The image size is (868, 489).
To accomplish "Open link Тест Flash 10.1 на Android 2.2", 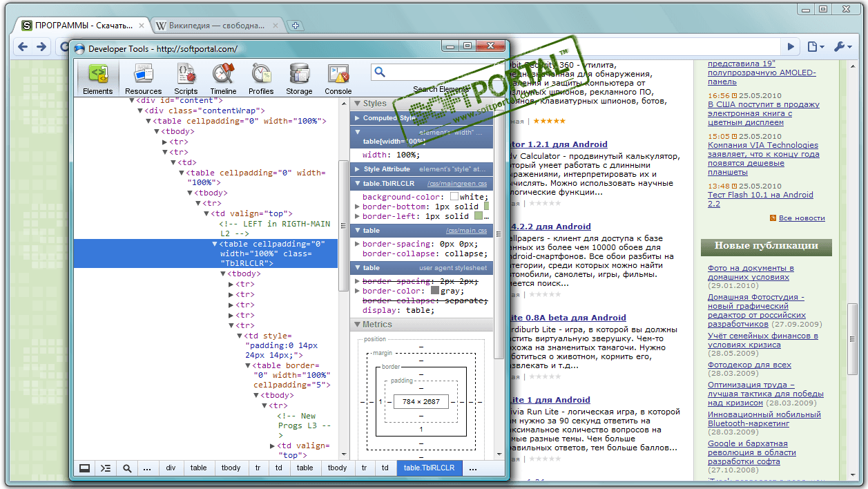I will pyautogui.click(x=760, y=199).
